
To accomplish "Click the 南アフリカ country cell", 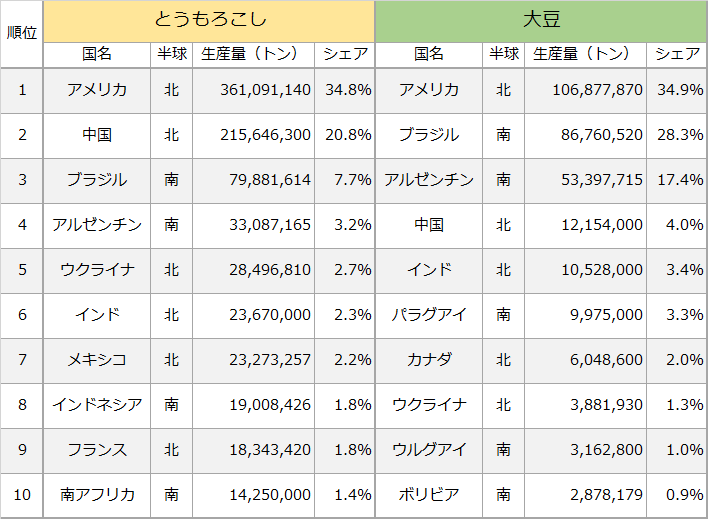I will 97,495.
